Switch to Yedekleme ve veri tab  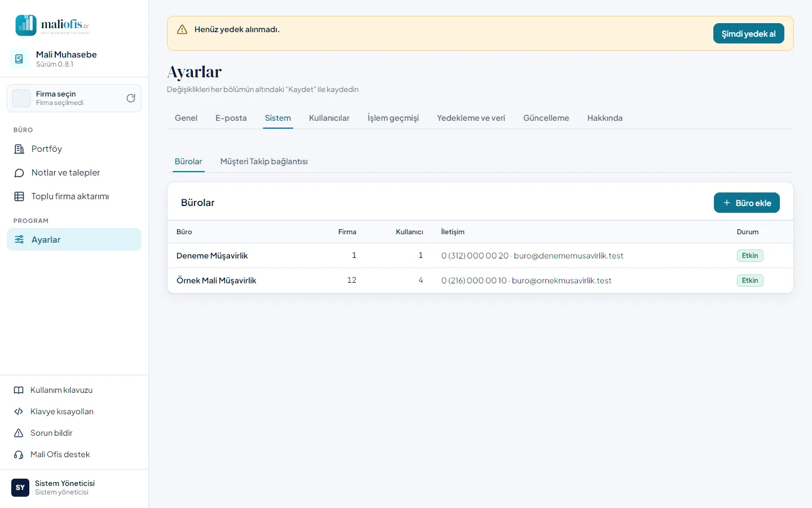(471, 118)
